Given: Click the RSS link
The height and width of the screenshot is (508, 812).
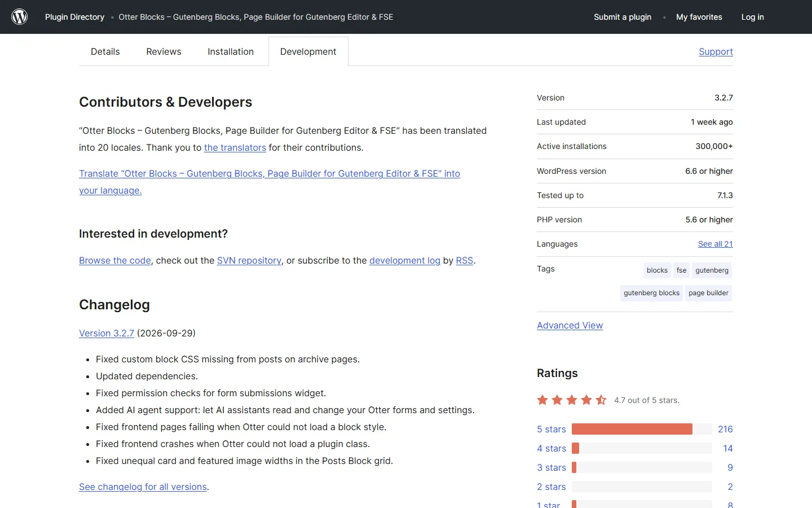Looking at the screenshot, I should pos(465,260).
